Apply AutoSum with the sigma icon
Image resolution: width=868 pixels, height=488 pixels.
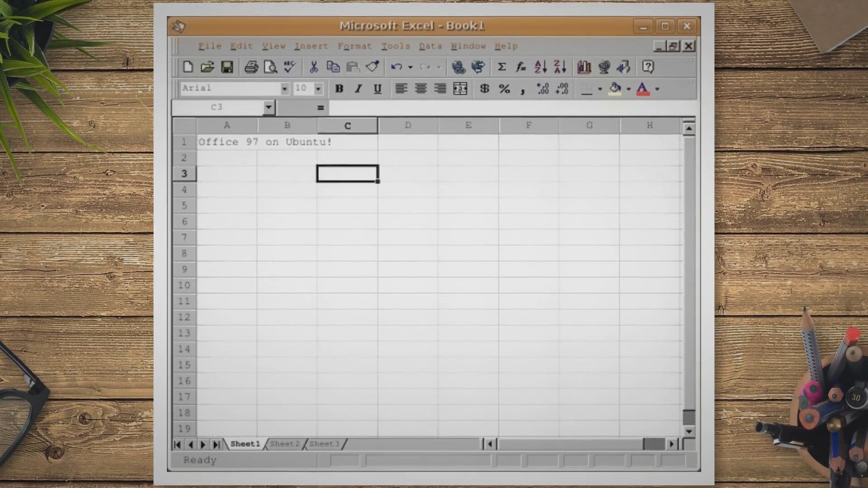pos(502,67)
